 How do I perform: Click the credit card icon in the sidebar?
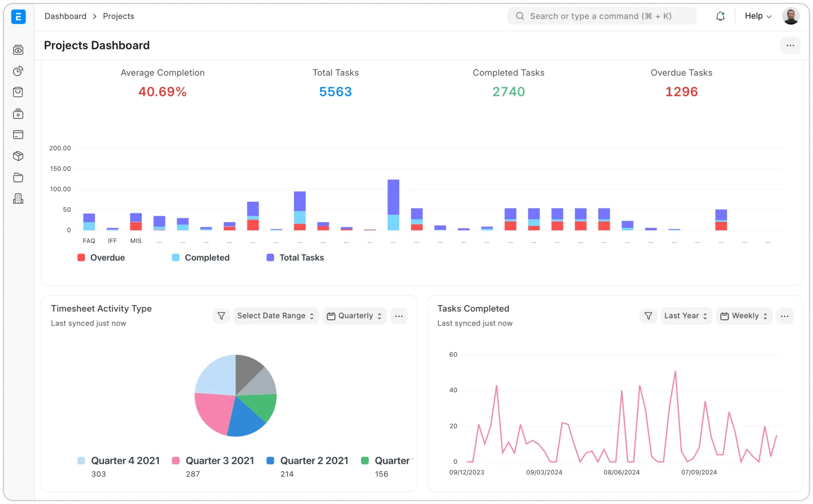click(18, 135)
